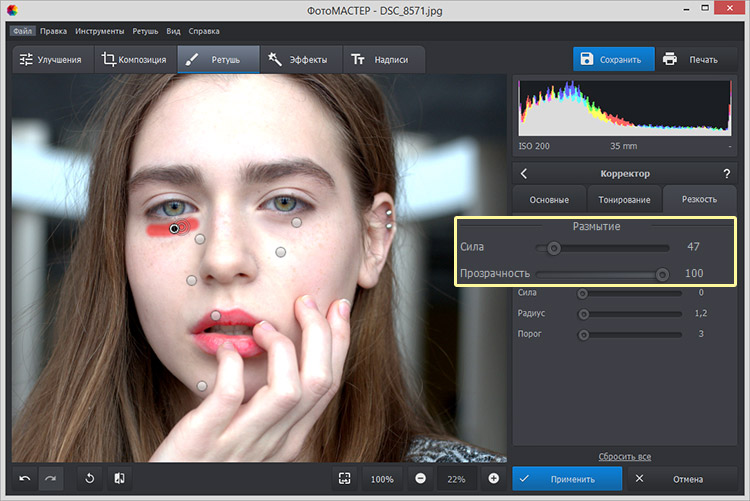Image resolution: width=750 pixels, height=501 pixels.
Task: Click the Размытие Сила slider handle
Action: 553,247
